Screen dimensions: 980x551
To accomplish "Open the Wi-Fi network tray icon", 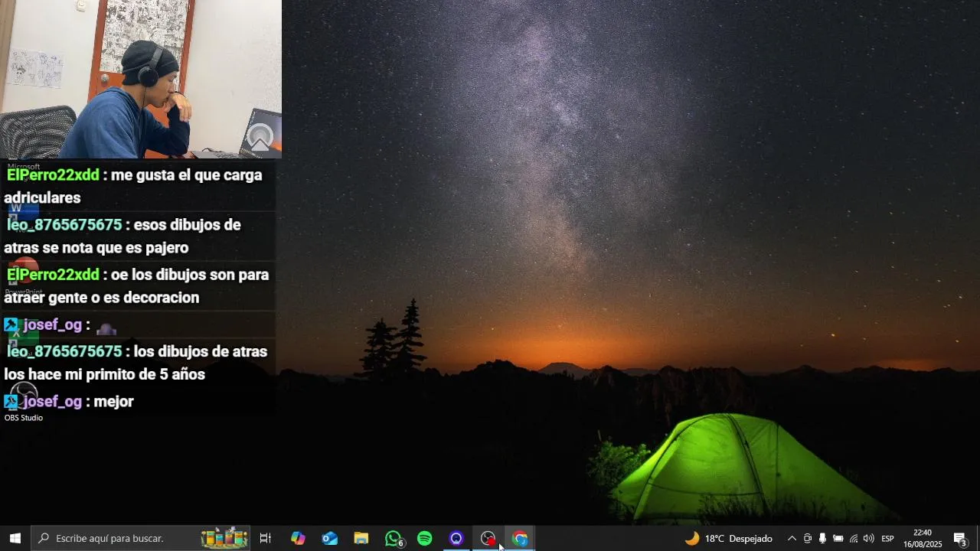I will tap(854, 538).
